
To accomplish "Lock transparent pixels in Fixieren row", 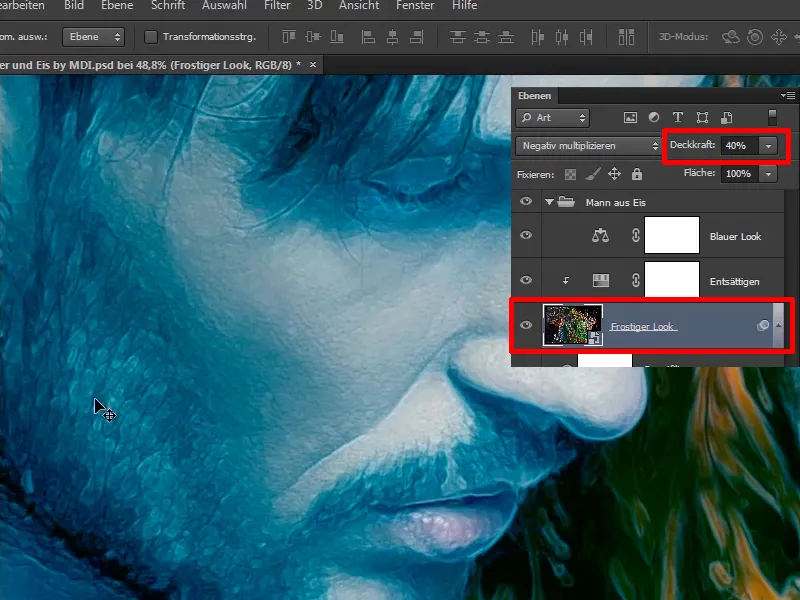I will (x=570, y=174).
